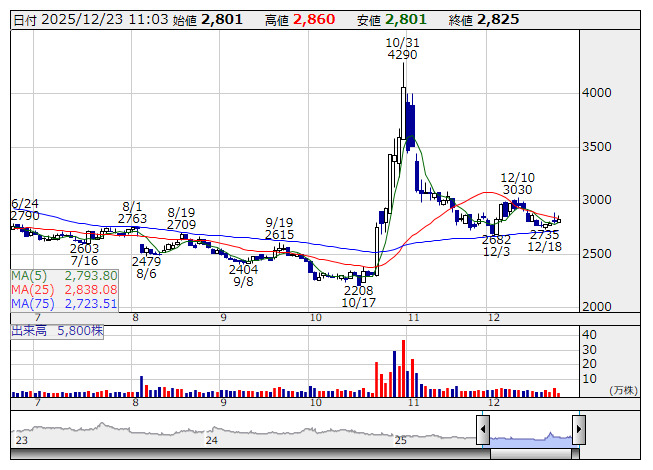Click the right range handle arrow in navigator
Image resolution: width=653 pixels, height=470 pixels.
579,431
